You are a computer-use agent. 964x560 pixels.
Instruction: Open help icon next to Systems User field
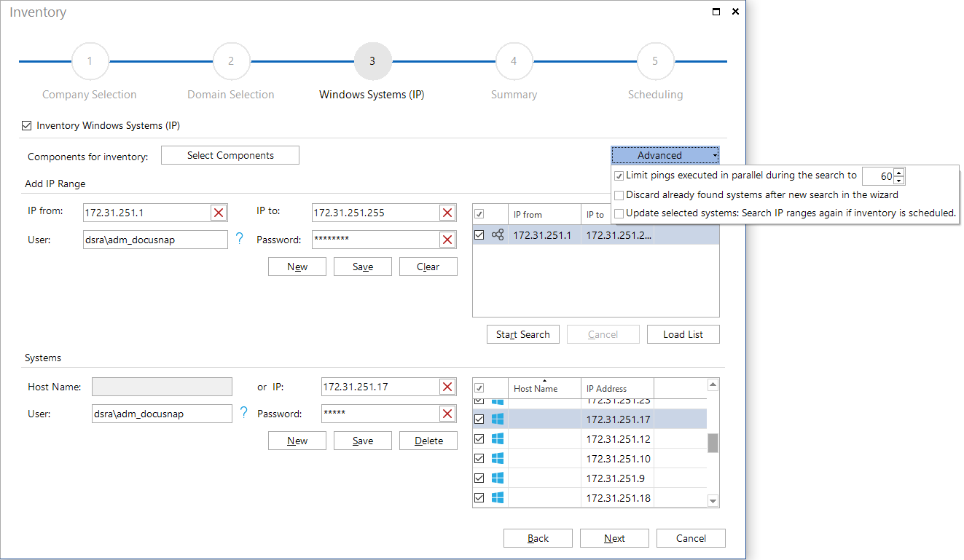(x=244, y=413)
